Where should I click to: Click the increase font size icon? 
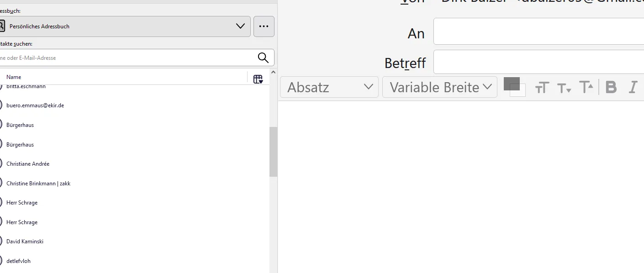(586, 87)
